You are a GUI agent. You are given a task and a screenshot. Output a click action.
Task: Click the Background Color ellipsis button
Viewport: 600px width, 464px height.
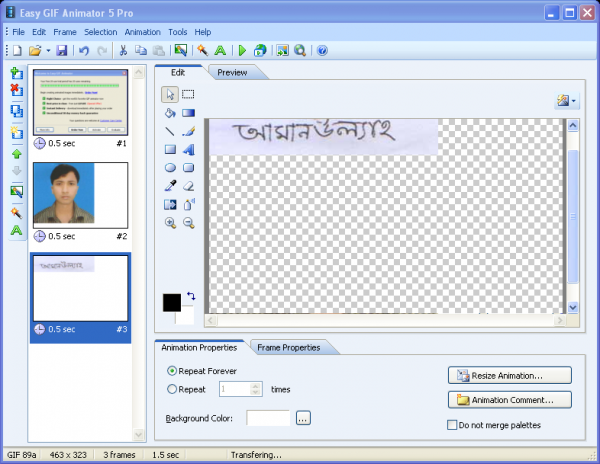(303, 418)
